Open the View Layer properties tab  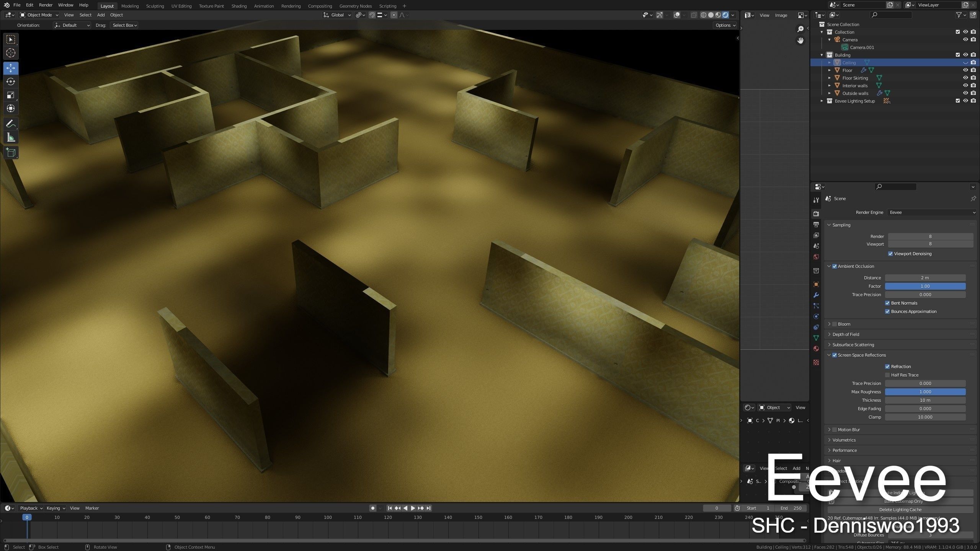click(816, 235)
